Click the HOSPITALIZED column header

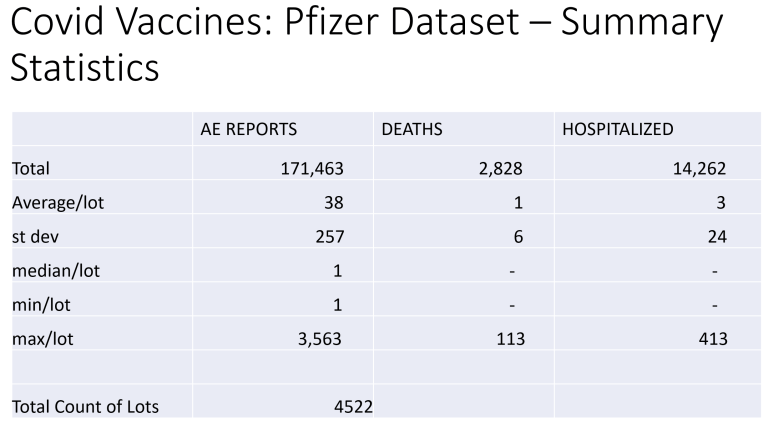click(617, 130)
